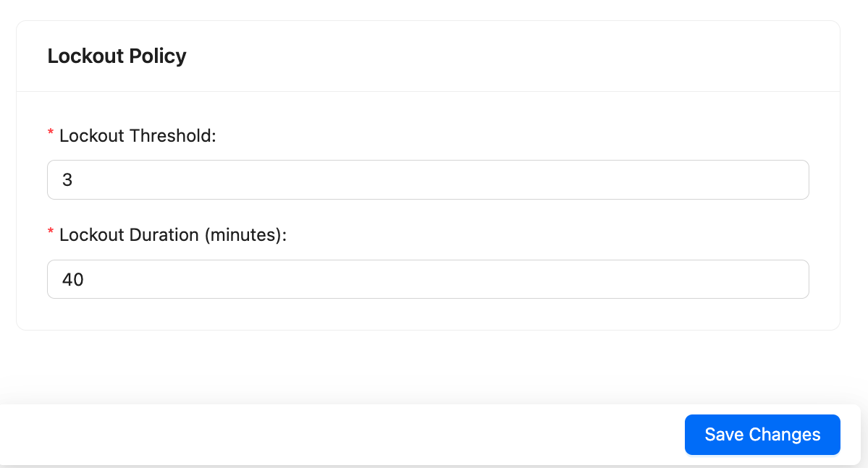The height and width of the screenshot is (468, 868).
Task: Click the Save Changes label text
Action: 762,434
